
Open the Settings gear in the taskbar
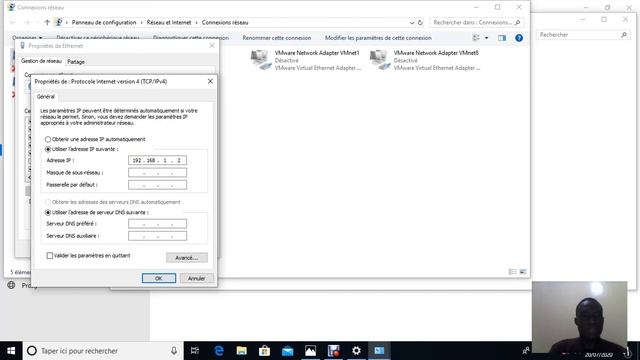click(356, 351)
